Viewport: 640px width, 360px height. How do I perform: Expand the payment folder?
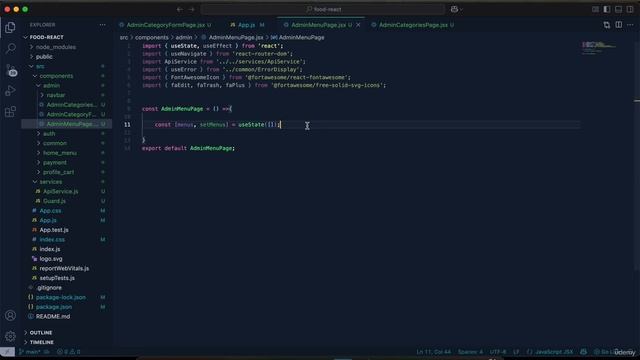pos(55,162)
